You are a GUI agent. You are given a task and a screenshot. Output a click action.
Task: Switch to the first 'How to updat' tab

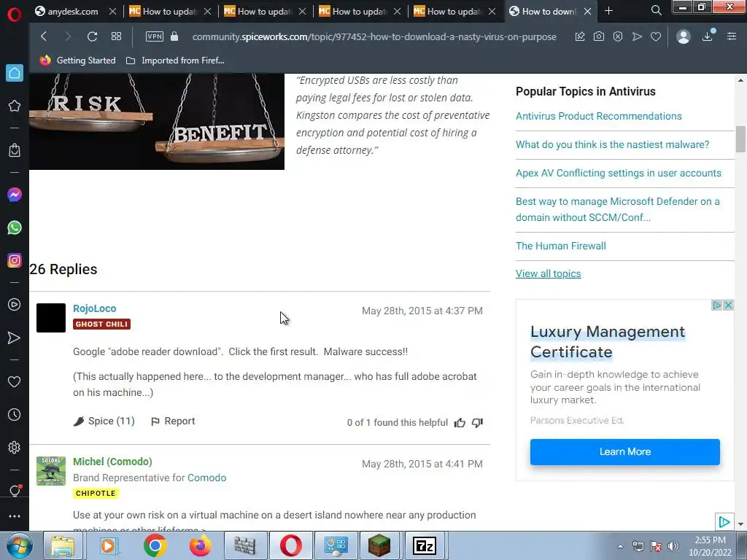click(x=164, y=11)
